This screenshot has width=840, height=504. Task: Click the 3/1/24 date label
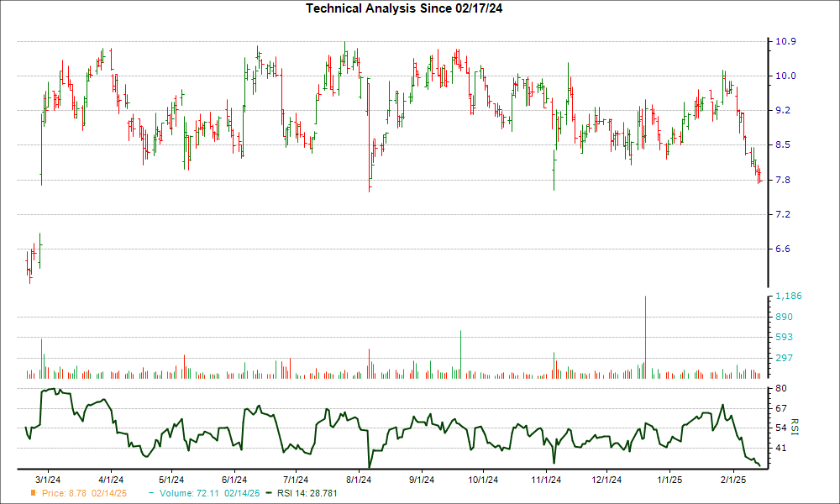pyautogui.click(x=48, y=480)
